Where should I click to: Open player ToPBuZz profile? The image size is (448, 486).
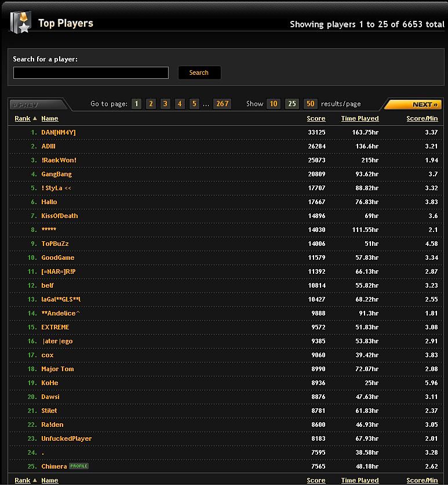coord(55,244)
